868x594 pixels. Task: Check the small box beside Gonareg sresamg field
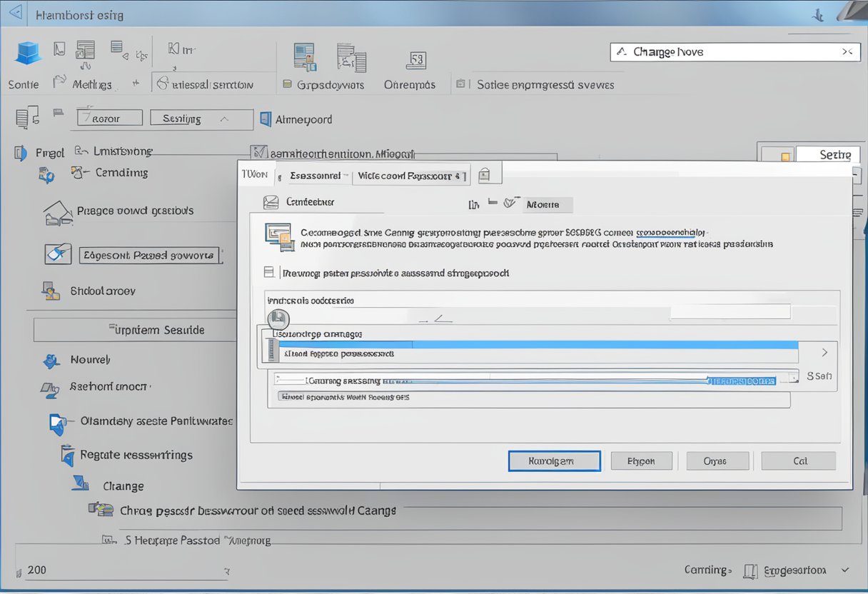278,381
